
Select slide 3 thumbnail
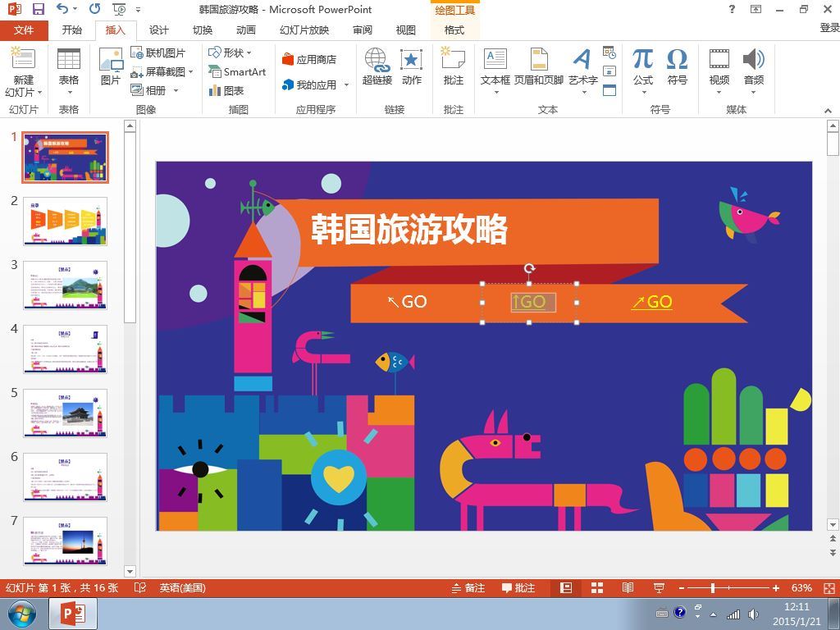(65, 285)
